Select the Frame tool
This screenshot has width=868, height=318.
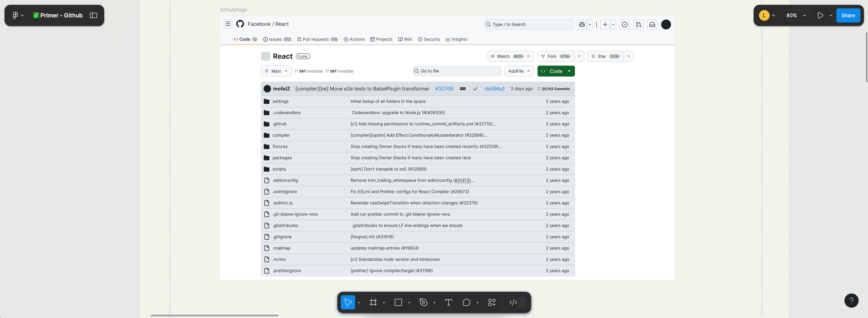tap(373, 302)
